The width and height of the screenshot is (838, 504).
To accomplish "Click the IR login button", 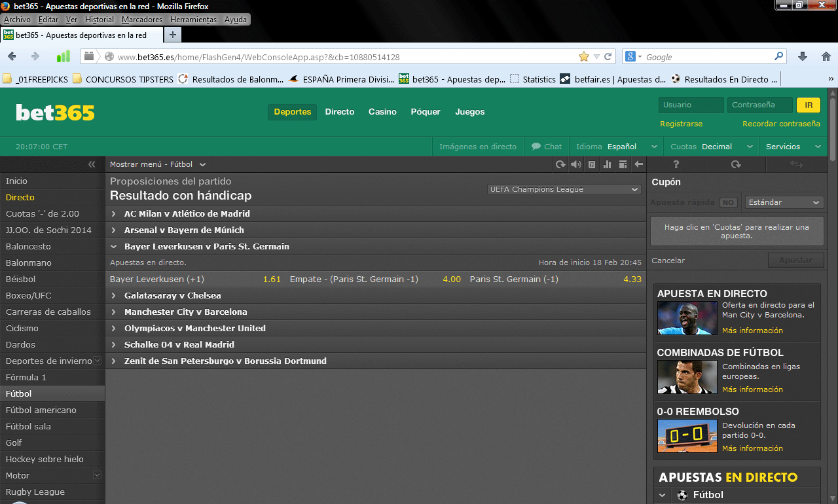I will coord(809,105).
